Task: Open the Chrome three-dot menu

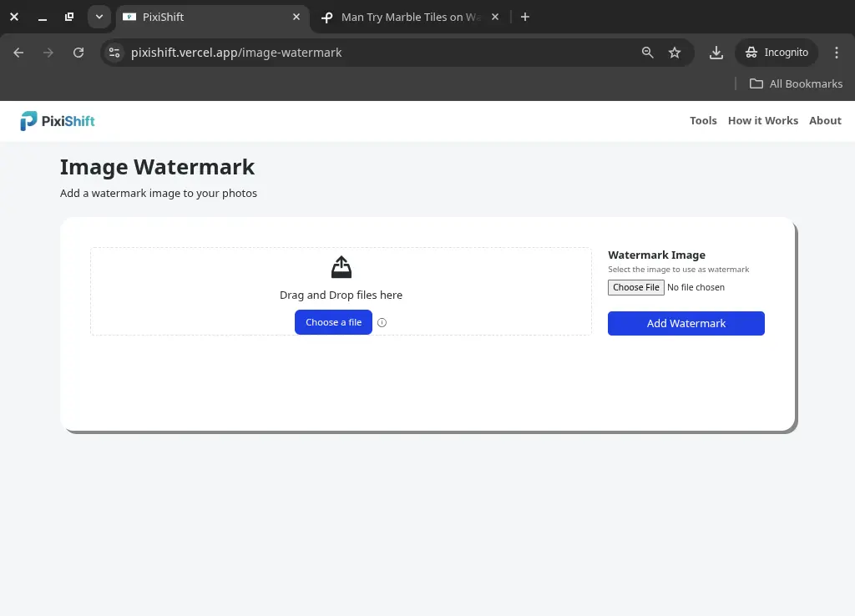Action: click(x=837, y=53)
